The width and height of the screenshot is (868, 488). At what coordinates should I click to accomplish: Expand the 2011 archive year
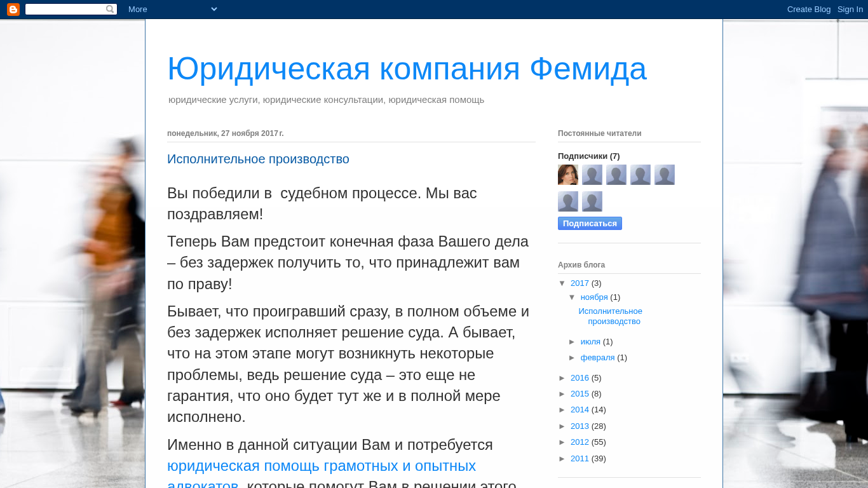tap(562, 459)
